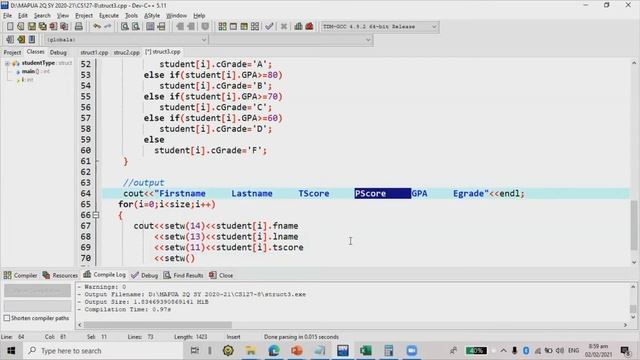
Task: Click in the Windows search box
Action: point(102,351)
